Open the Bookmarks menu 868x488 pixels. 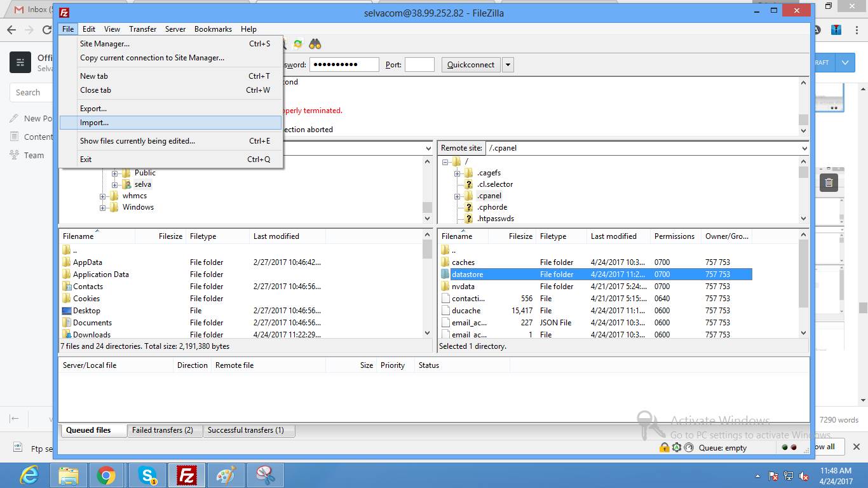(x=213, y=29)
